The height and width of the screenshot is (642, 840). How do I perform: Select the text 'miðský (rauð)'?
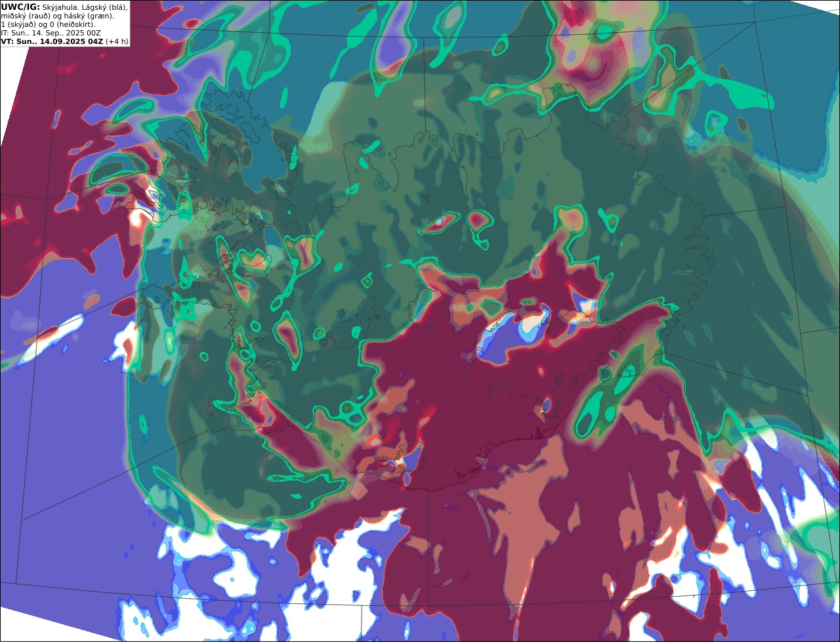coord(26,16)
